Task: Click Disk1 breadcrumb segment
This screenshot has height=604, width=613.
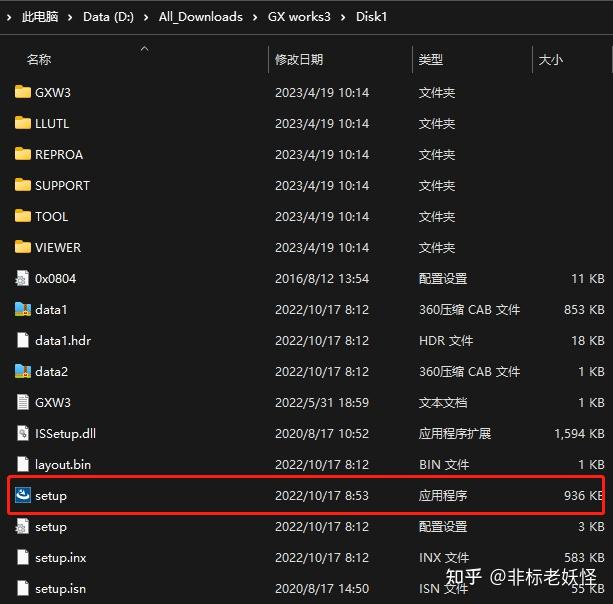Action: tap(371, 17)
